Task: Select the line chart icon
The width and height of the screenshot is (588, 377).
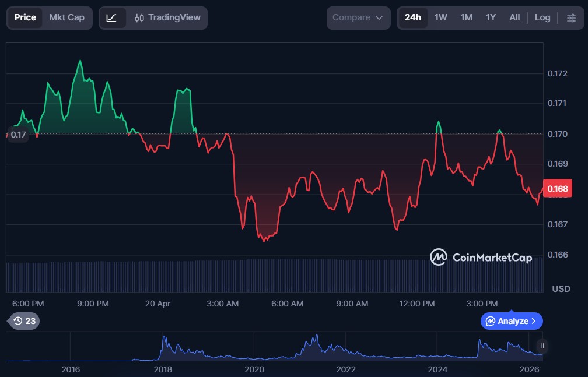Action: [x=112, y=17]
